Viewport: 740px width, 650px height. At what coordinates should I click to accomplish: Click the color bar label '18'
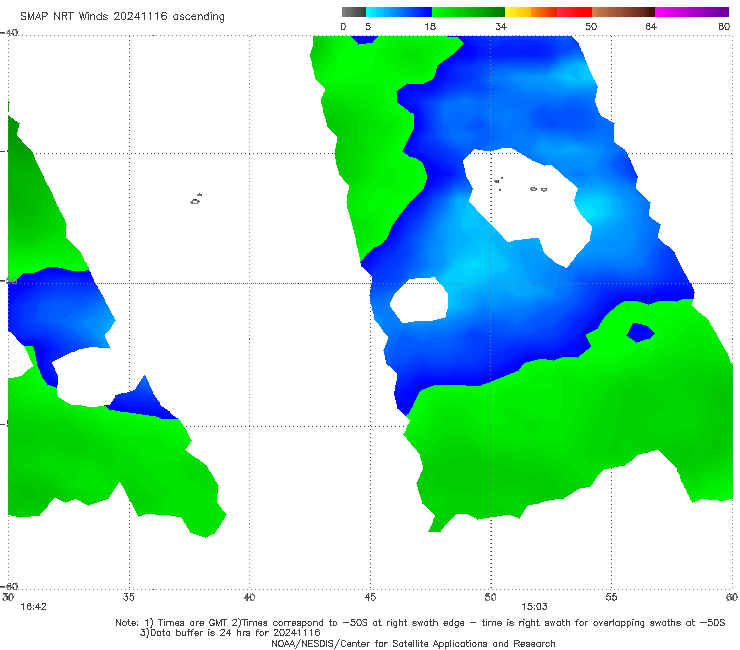point(430,27)
